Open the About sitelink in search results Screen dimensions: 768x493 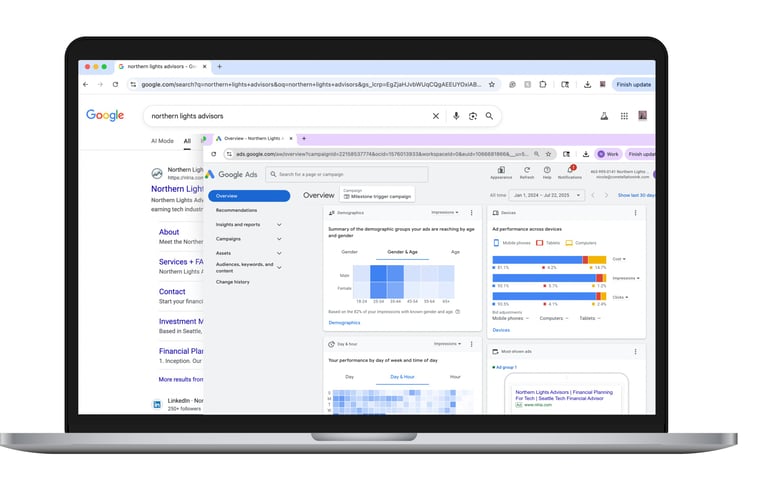(x=169, y=232)
